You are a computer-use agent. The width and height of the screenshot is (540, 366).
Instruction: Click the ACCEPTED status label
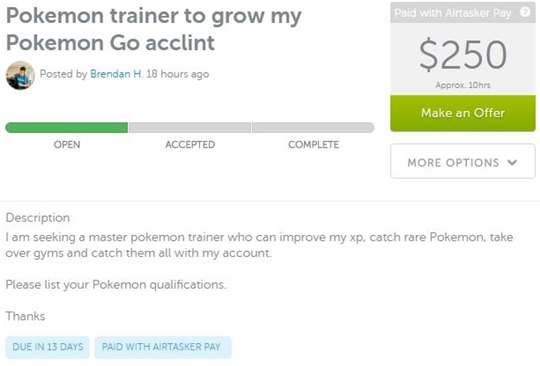coord(190,145)
